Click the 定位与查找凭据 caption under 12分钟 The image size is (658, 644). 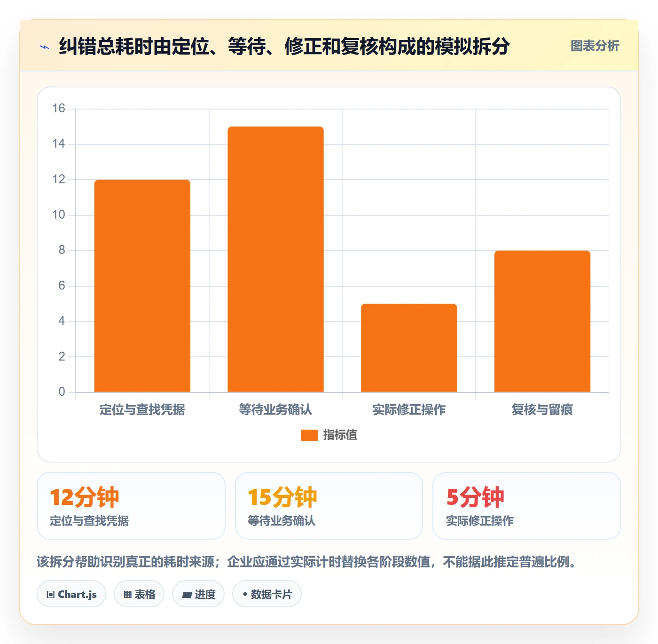pyautogui.click(x=89, y=521)
